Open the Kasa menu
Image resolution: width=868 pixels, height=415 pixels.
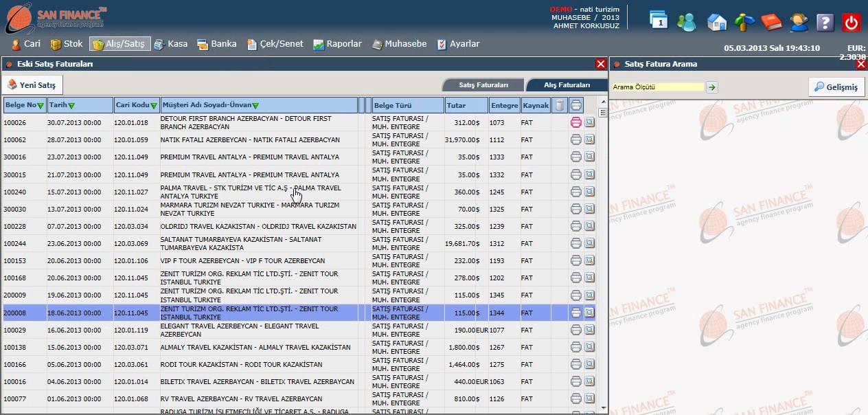tap(170, 43)
